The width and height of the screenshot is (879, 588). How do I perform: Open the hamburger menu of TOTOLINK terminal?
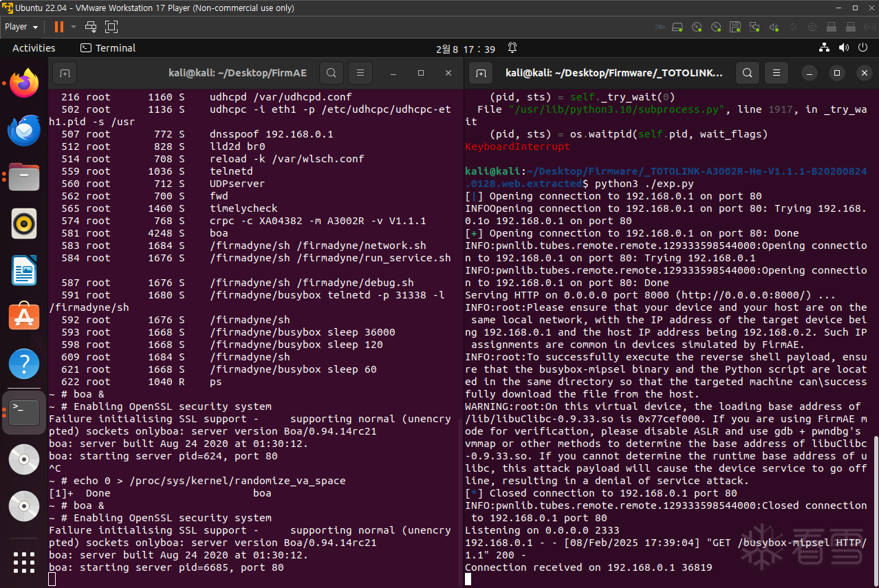[777, 73]
